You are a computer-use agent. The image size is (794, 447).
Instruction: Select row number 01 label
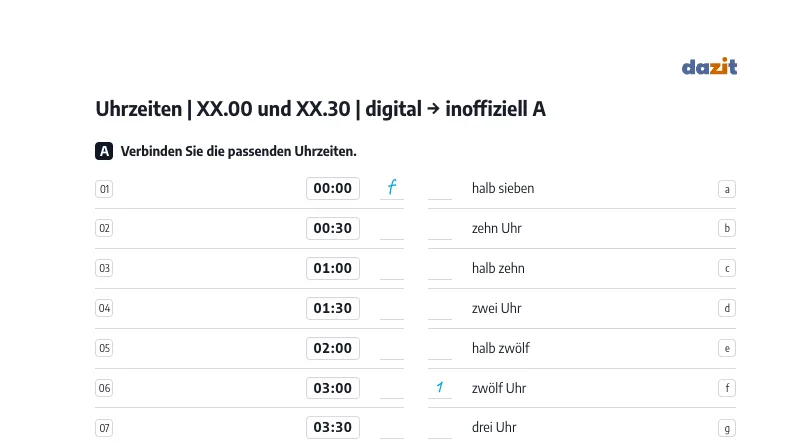[104, 189]
